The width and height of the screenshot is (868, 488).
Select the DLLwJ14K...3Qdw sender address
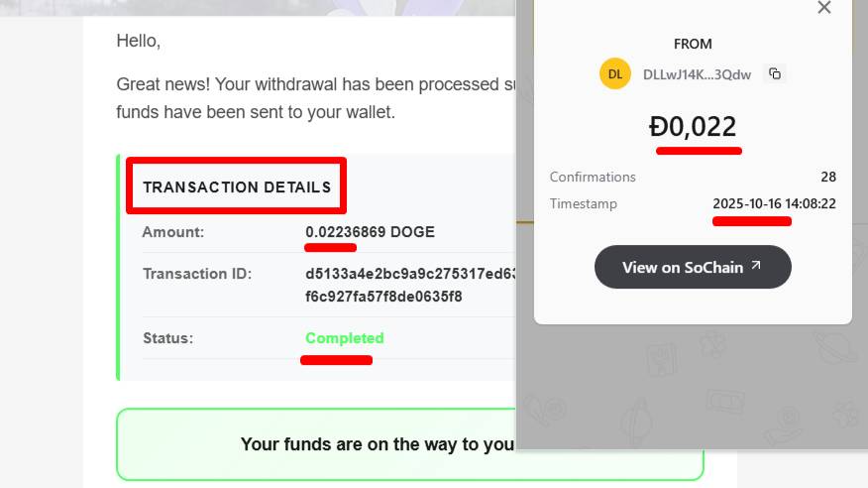(697, 73)
